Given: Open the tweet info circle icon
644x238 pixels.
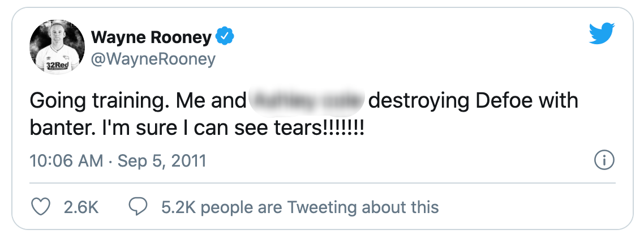Looking at the screenshot, I should click(x=605, y=161).
